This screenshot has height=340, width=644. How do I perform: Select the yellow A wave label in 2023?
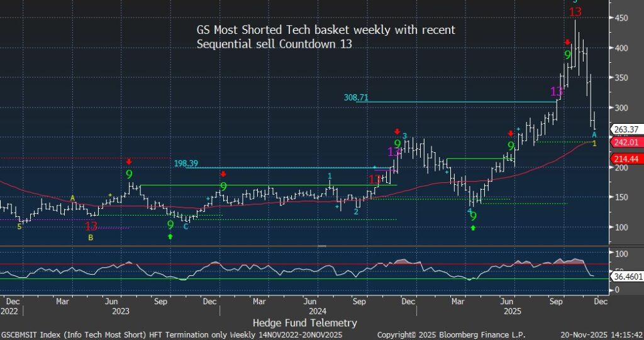tap(72, 199)
